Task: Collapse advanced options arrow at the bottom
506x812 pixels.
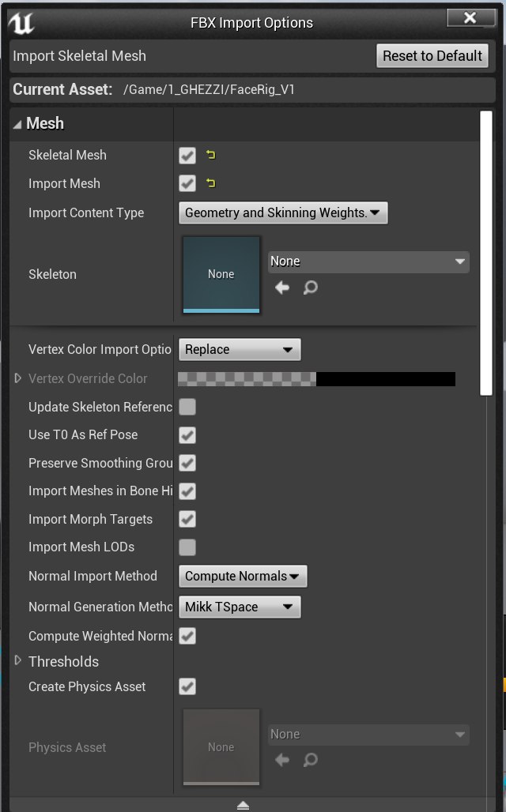Action: pos(243,805)
